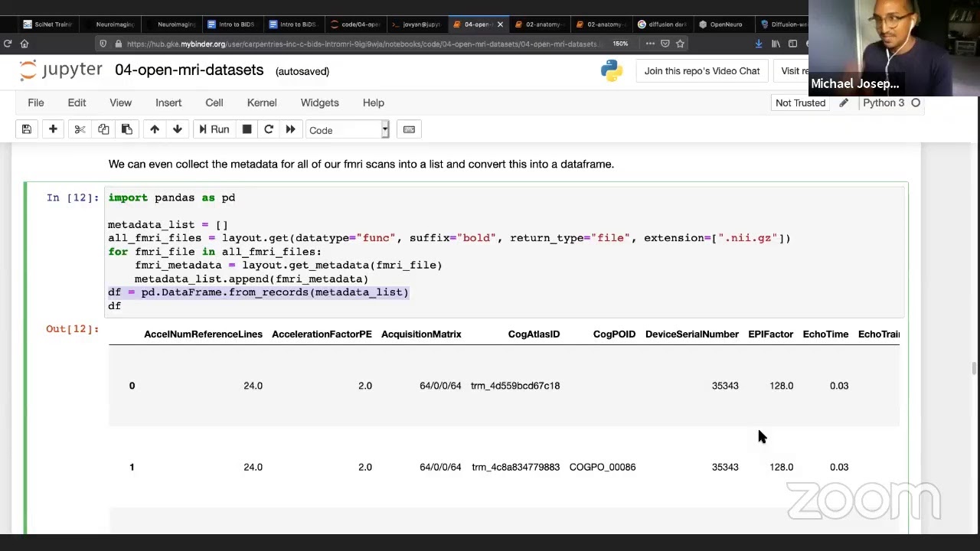Click the Out[12] output prompt
Viewport: 980px width, 551px height.
point(73,329)
